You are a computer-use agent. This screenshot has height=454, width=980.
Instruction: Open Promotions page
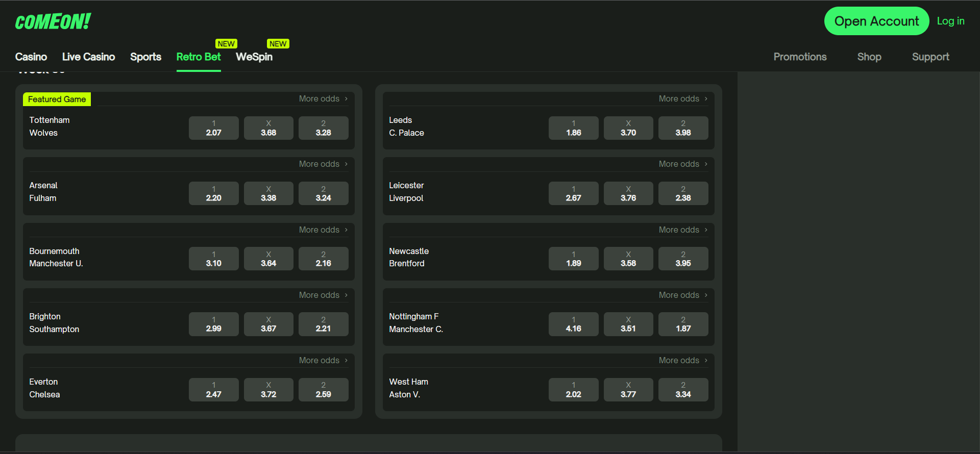(800, 57)
